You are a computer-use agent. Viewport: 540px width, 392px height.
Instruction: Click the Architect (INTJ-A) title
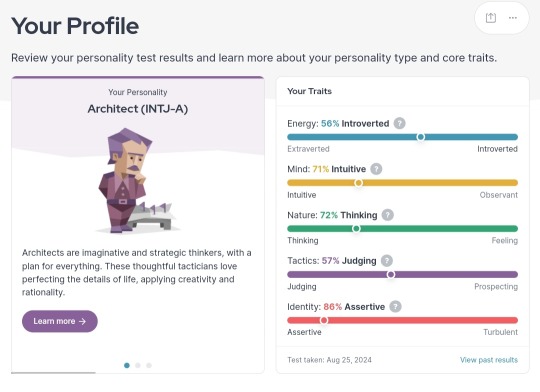(x=138, y=109)
